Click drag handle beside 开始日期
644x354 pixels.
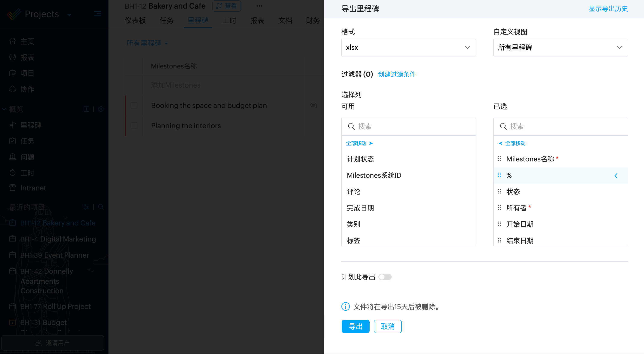click(499, 224)
